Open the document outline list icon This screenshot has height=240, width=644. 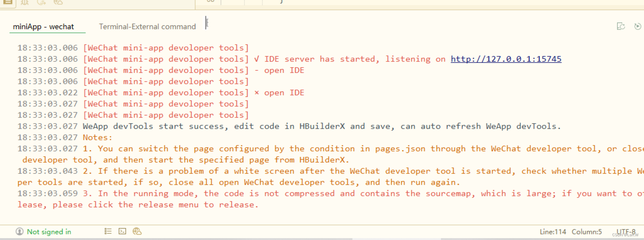[x=108, y=231]
